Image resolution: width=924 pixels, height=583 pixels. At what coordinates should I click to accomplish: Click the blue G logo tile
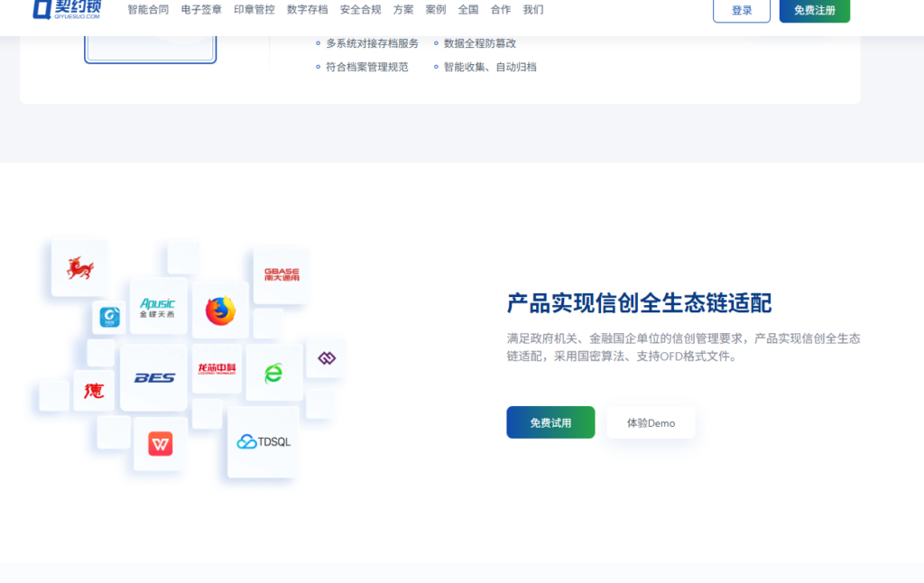click(x=109, y=317)
